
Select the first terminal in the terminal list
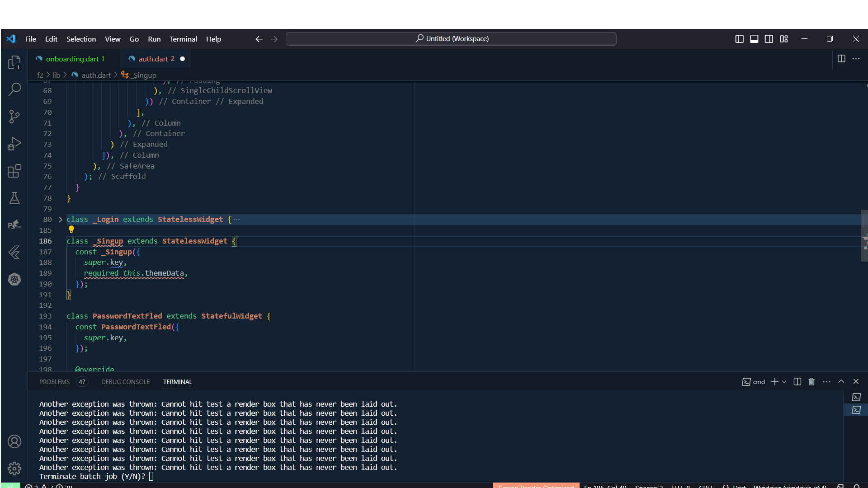pos(856,397)
